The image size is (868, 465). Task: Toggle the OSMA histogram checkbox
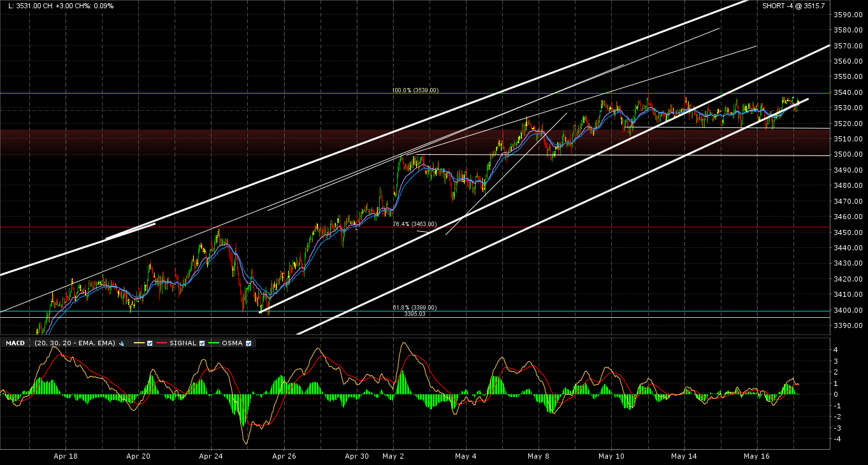pos(249,343)
